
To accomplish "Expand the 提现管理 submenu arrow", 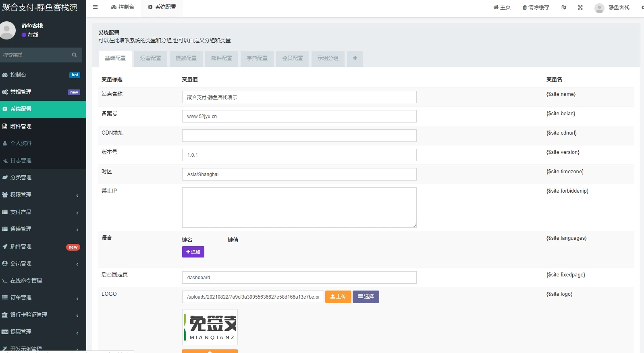I will (x=77, y=333).
